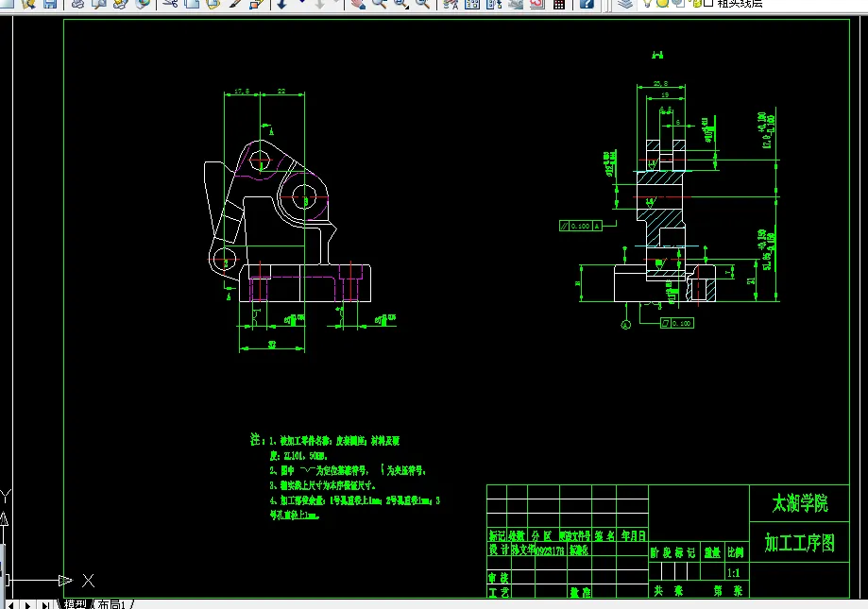This screenshot has width=868, height=609.
Task: Click the greyed Redo arrow icon
Action: coord(320,4)
